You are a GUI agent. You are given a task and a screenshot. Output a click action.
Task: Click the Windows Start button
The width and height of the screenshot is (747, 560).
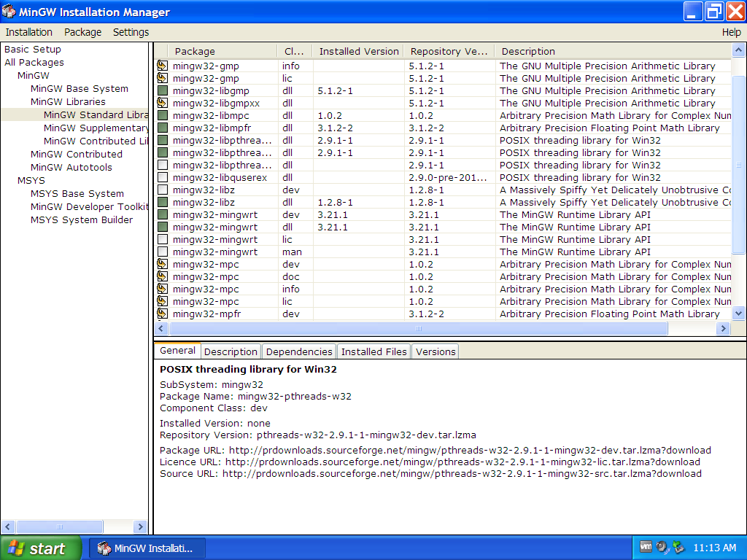[x=42, y=548]
